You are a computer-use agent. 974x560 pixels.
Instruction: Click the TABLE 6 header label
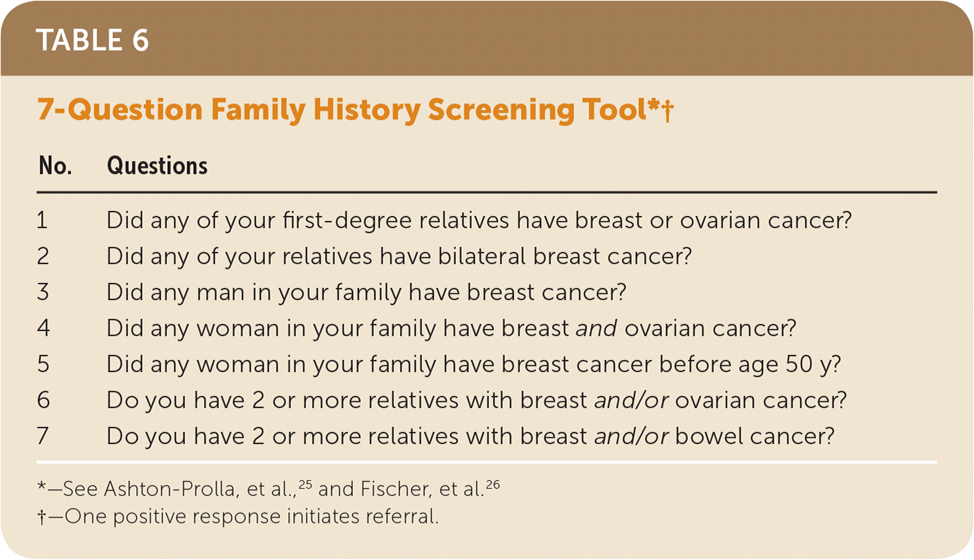(x=92, y=40)
